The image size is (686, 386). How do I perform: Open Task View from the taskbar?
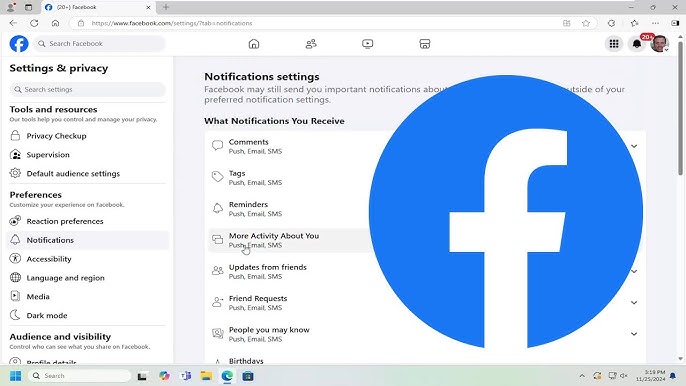(x=142, y=376)
